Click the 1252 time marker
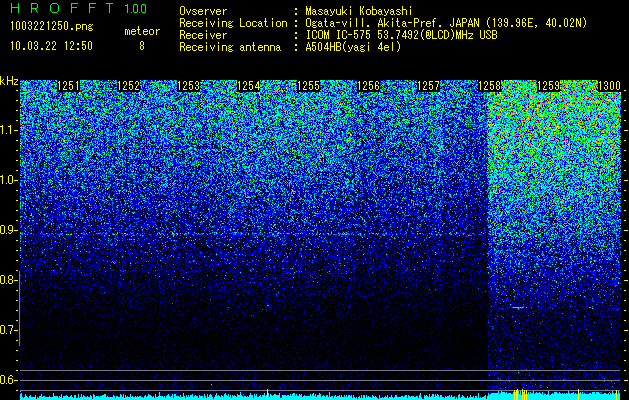 click(x=128, y=86)
